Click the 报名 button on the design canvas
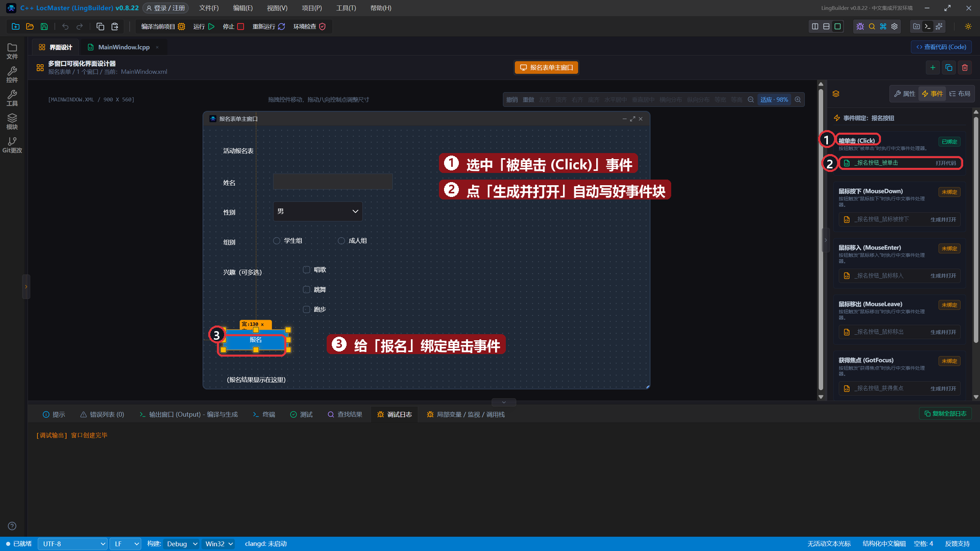The height and width of the screenshot is (551, 980). tap(256, 340)
